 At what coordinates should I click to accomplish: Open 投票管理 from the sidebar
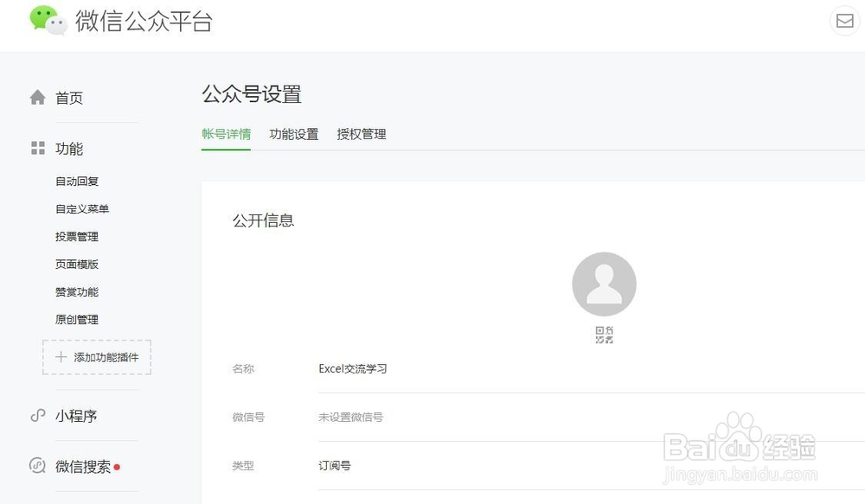(x=78, y=236)
